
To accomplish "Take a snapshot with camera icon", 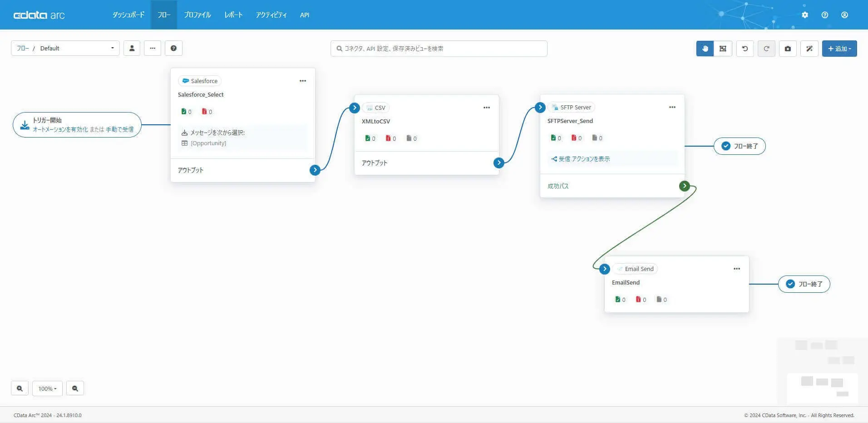I will click(x=788, y=49).
